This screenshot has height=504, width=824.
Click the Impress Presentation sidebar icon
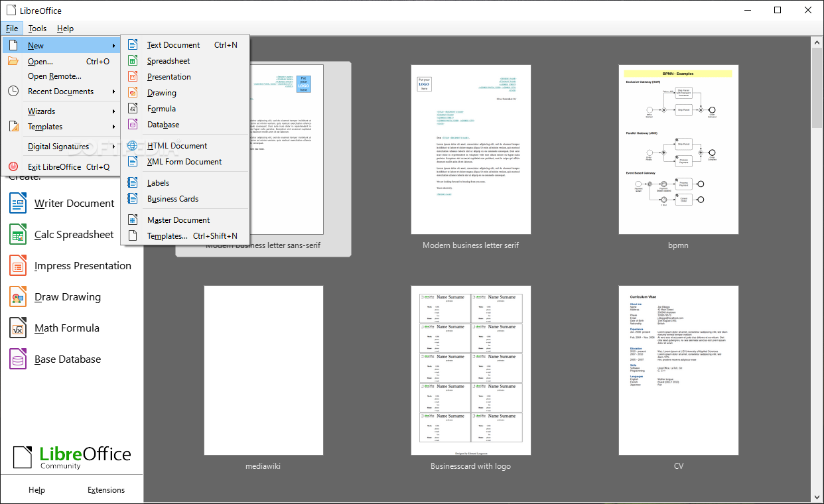[x=18, y=266]
